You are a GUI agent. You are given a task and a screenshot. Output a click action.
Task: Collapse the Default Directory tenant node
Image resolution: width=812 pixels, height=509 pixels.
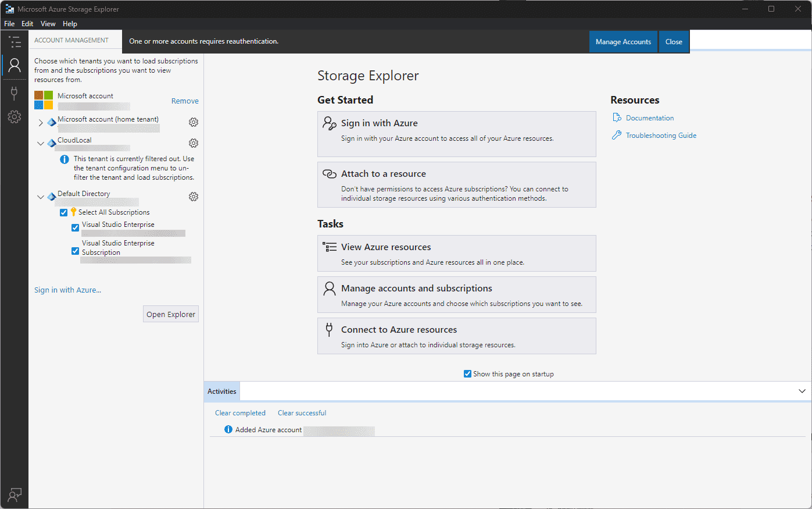pos(41,197)
